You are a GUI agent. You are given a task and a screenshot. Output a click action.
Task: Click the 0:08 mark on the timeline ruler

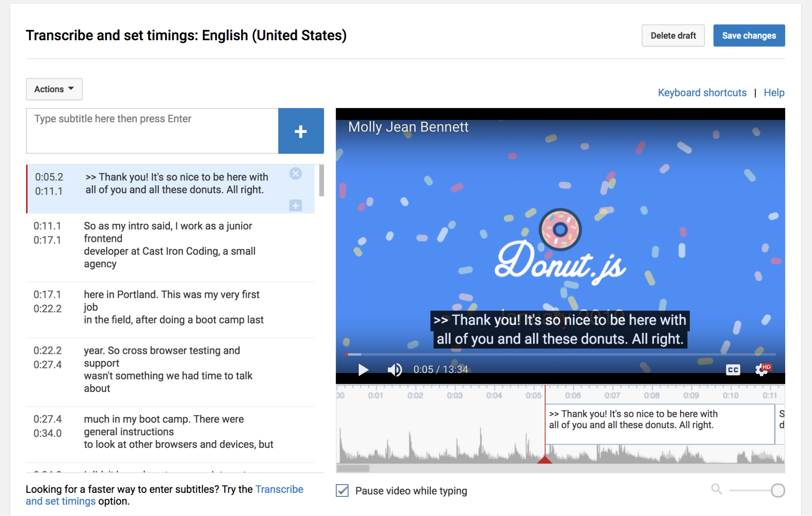(652, 395)
